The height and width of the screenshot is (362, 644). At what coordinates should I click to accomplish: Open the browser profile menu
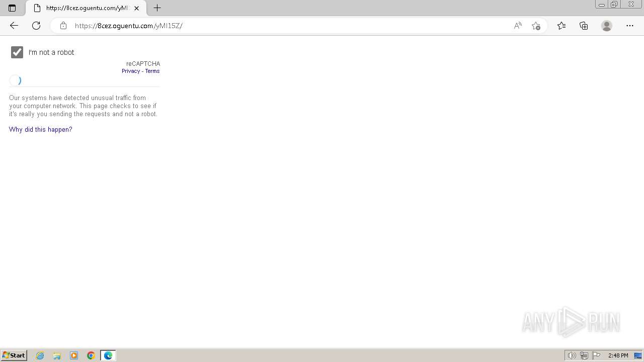click(x=607, y=26)
